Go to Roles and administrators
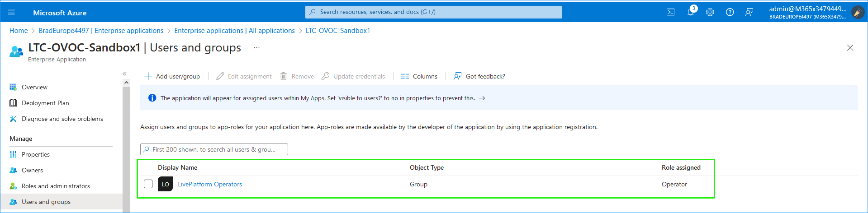The width and height of the screenshot is (868, 213). pyautogui.click(x=56, y=186)
